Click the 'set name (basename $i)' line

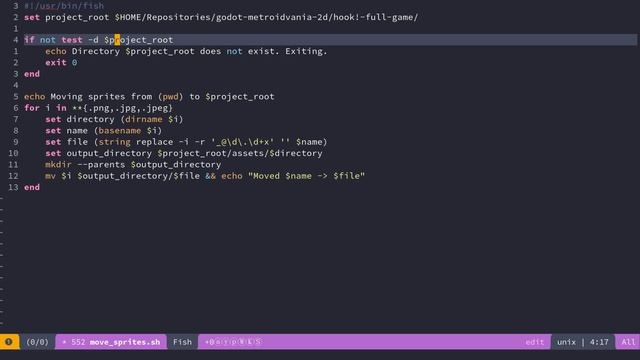coord(104,131)
